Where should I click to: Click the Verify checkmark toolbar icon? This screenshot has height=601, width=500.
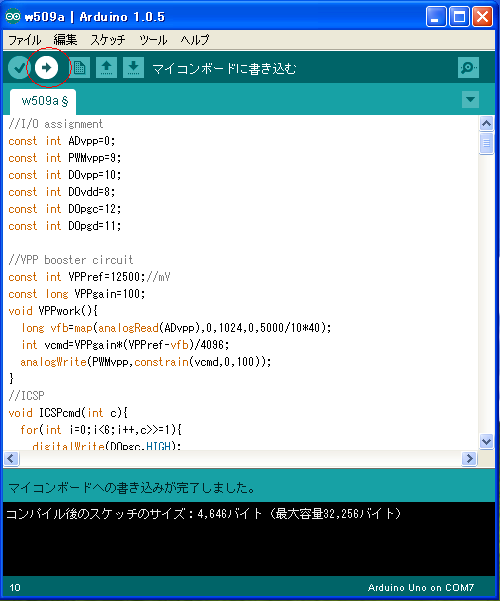18,68
